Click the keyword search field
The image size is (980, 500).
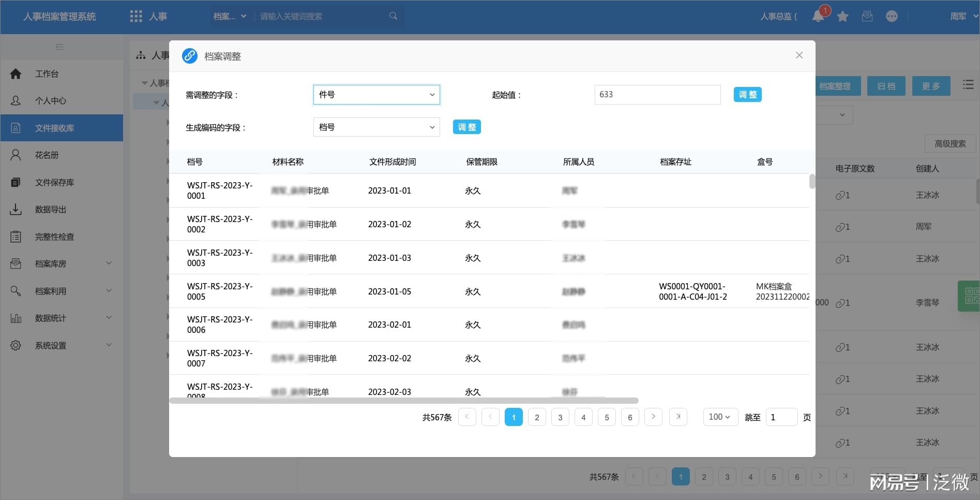[322, 17]
